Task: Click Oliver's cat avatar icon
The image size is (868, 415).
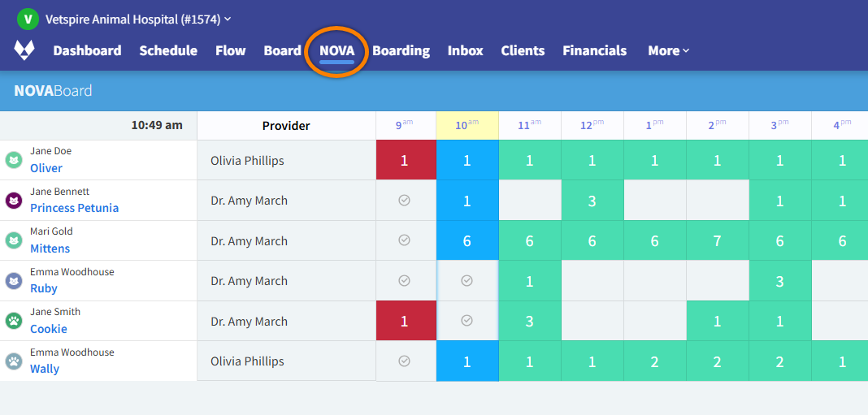Action: click(14, 160)
